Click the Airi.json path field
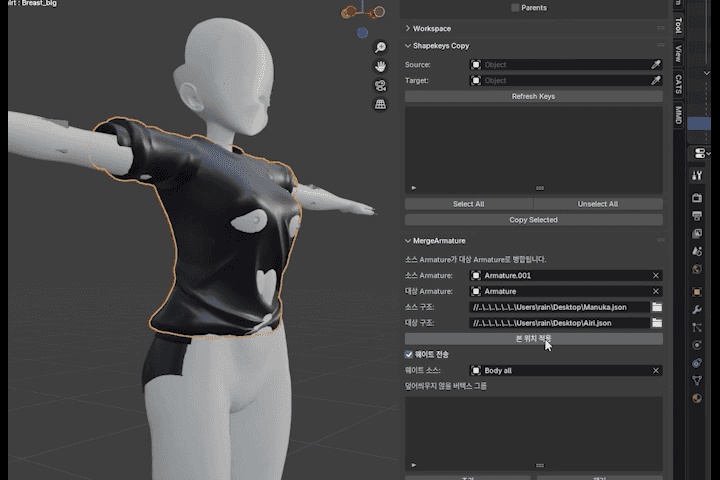 559,323
